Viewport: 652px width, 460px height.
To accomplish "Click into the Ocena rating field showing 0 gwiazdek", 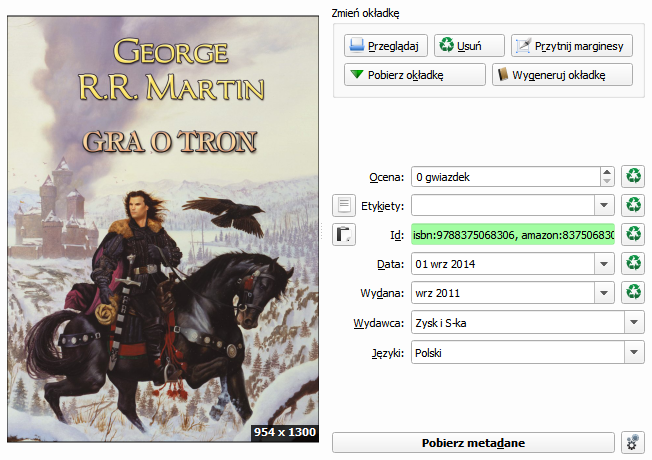I will [506, 177].
